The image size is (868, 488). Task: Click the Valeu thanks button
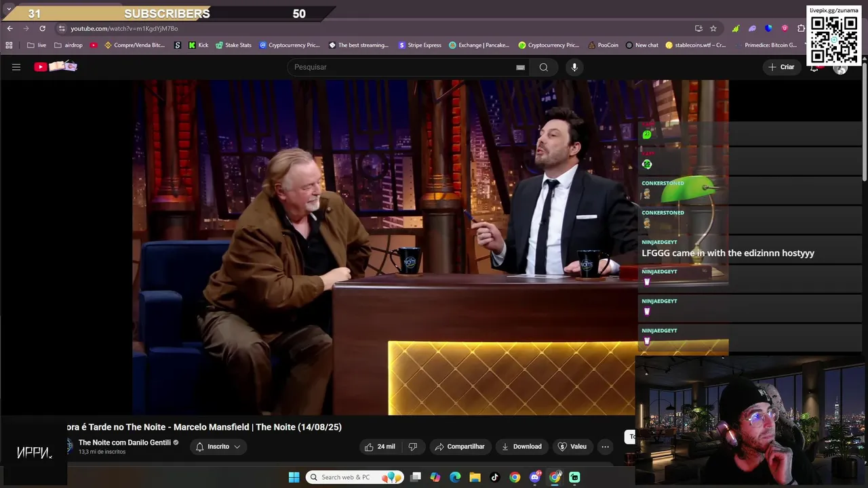tap(572, 447)
